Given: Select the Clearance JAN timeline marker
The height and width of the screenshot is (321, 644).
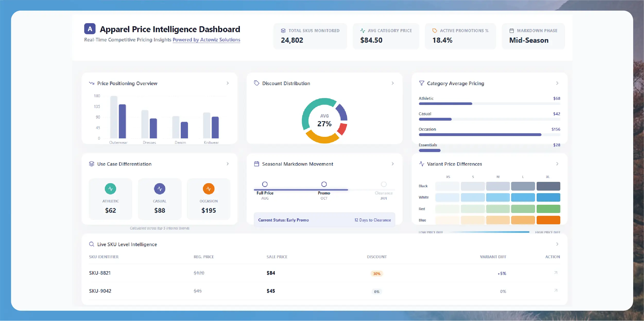Looking at the screenshot, I should pyautogui.click(x=384, y=184).
